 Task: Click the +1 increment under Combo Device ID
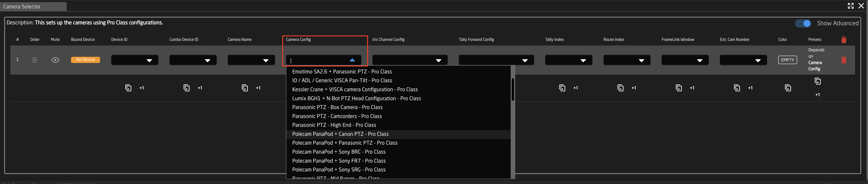[200, 88]
